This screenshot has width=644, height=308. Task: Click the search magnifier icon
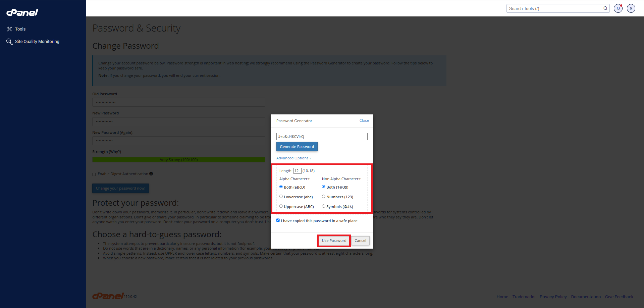pyautogui.click(x=605, y=8)
